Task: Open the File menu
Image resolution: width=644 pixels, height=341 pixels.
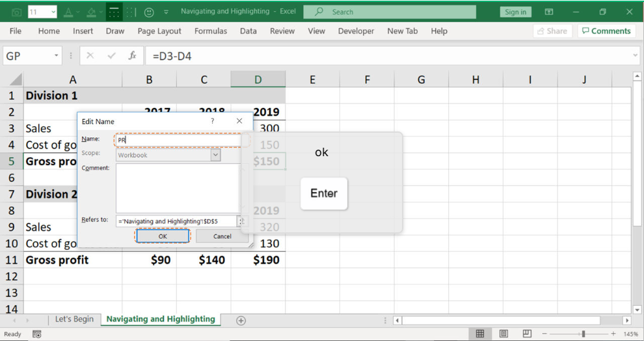Action: point(16,31)
